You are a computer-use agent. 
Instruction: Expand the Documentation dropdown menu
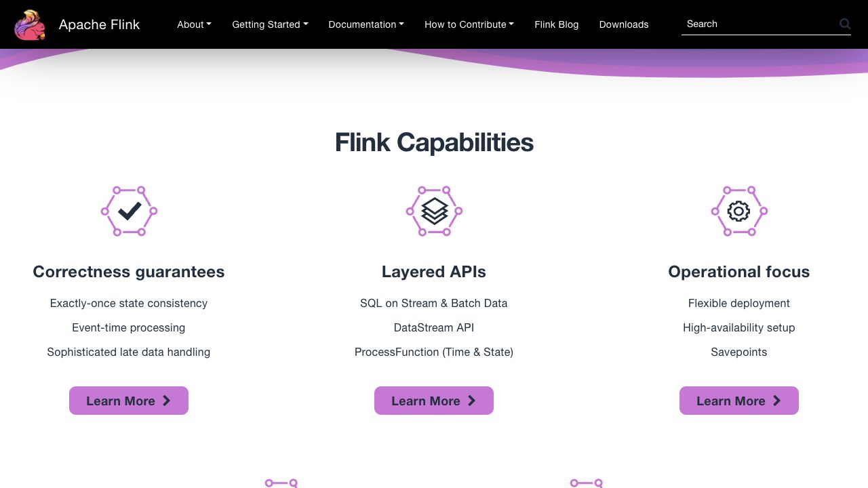coord(366,24)
